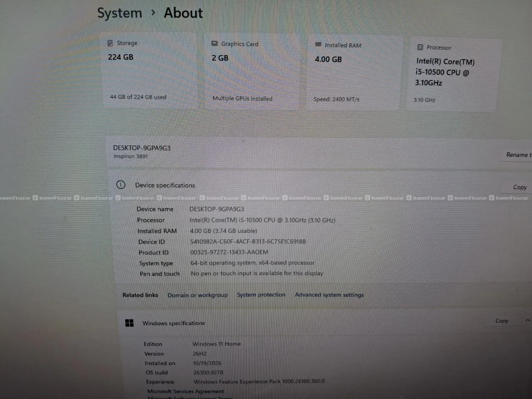The width and height of the screenshot is (532, 399).
Task: Click the Windows Feature Experience Pack value
Action: click(259, 381)
